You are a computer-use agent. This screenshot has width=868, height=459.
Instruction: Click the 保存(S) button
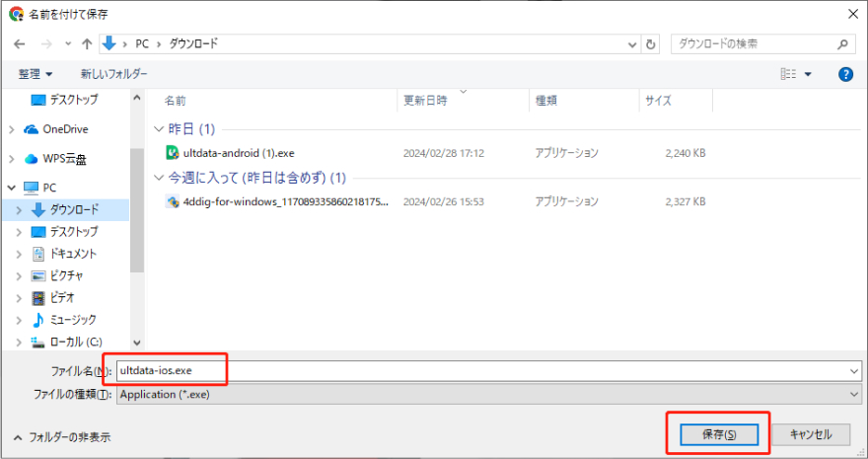(716, 434)
